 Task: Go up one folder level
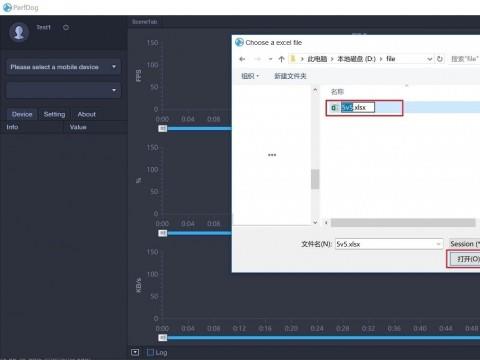tap(281, 59)
